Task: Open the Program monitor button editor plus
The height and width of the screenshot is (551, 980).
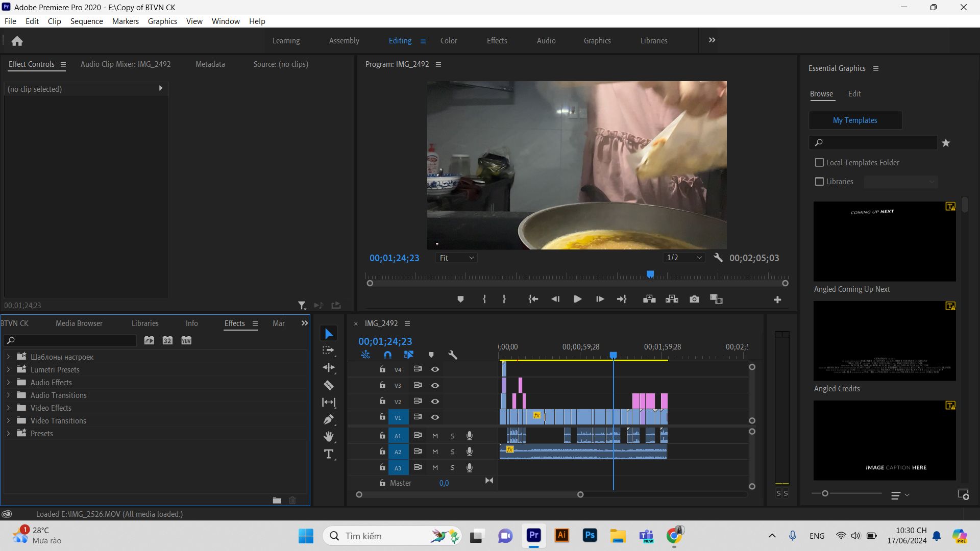Action: [x=777, y=300]
